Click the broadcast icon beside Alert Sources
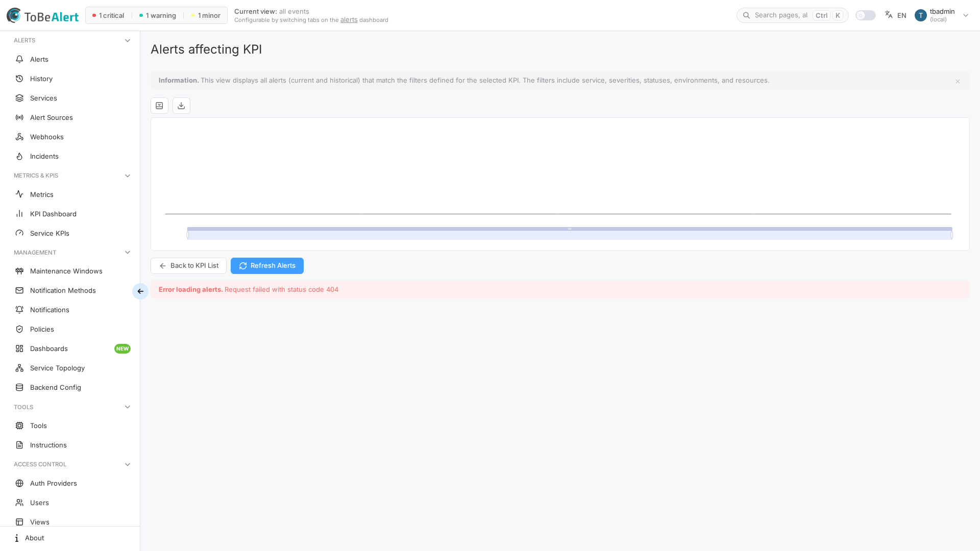Viewport: 980px width, 551px height. pyautogui.click(x=19, y=117)
